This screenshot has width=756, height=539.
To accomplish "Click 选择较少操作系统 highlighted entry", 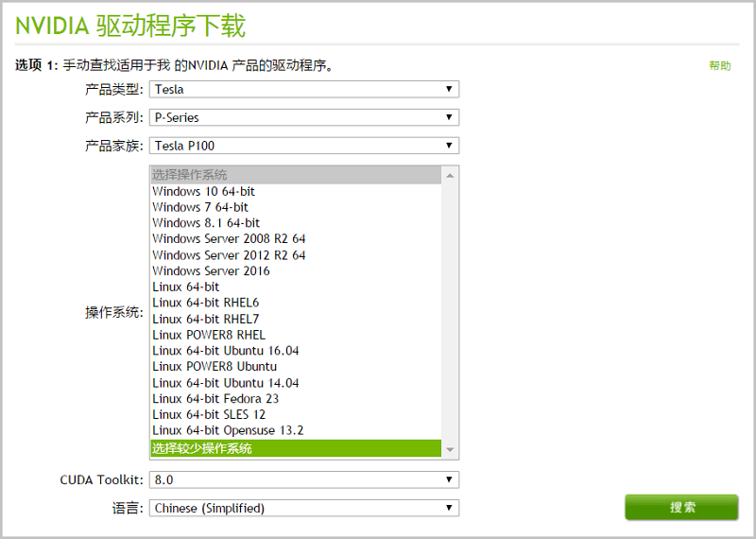I will pos(296,448).
